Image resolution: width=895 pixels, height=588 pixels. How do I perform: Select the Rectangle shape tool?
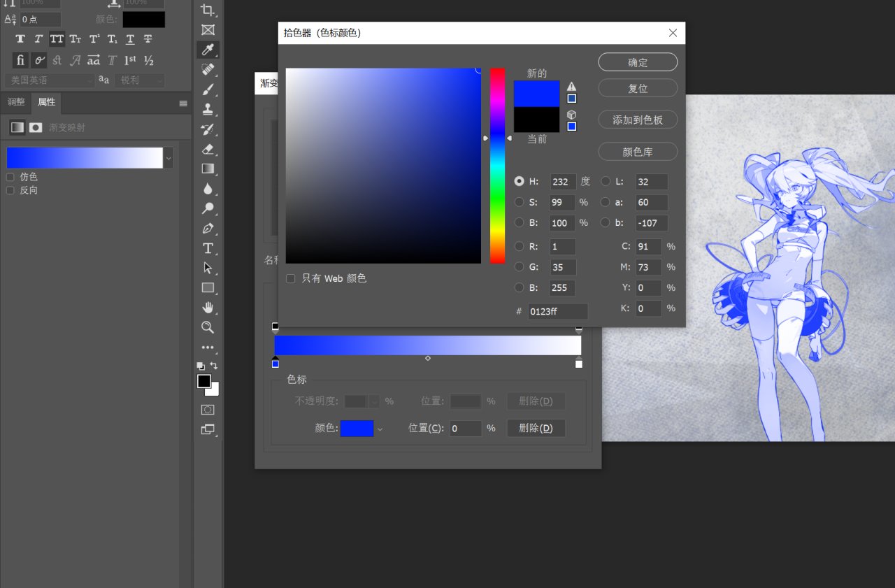(208, 287)
